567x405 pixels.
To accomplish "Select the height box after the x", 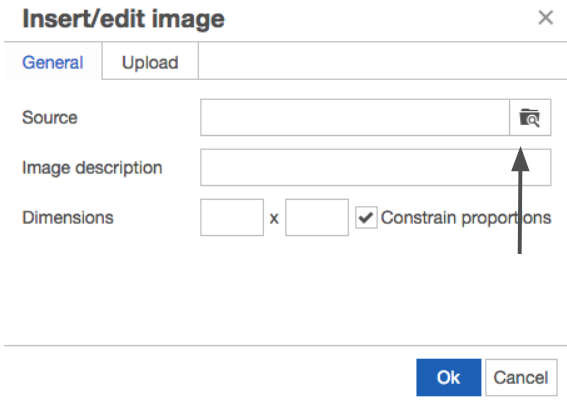I will (x=317, y=217).
